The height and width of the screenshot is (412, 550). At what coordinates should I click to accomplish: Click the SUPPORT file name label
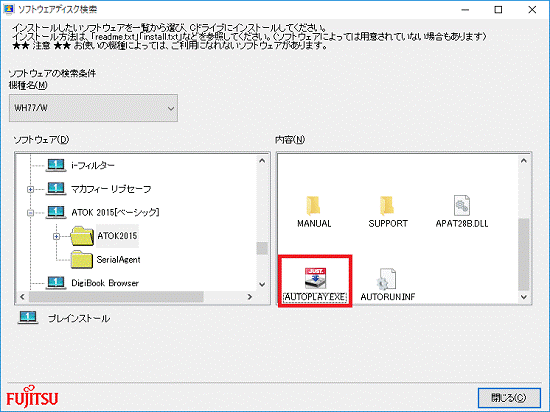tap(388, 224)
